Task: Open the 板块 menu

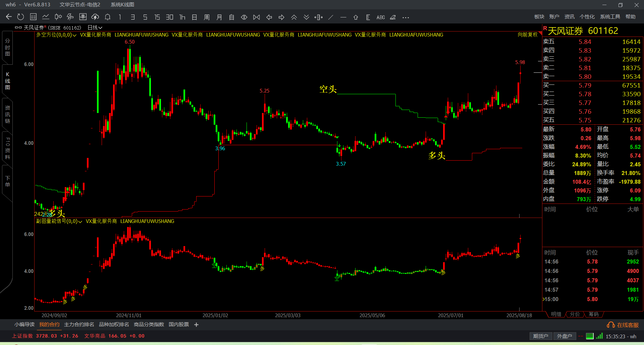Action: [539, 17]
